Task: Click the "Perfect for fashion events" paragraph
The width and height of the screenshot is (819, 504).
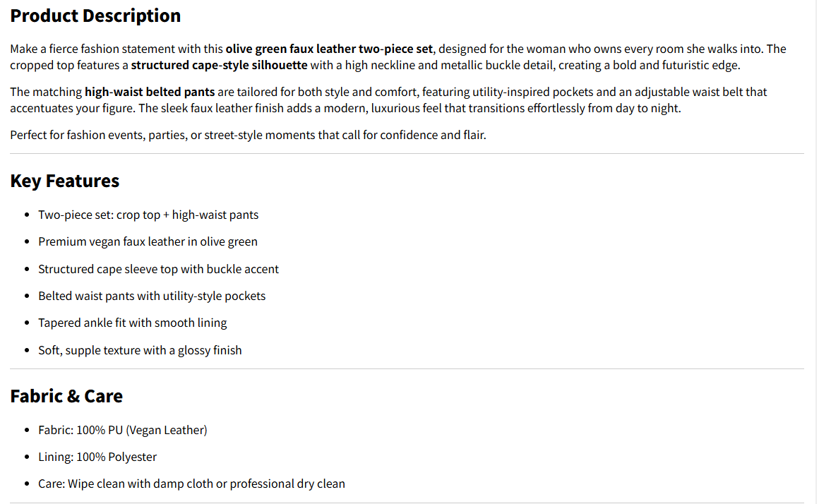Action: [x=248, y=135]
